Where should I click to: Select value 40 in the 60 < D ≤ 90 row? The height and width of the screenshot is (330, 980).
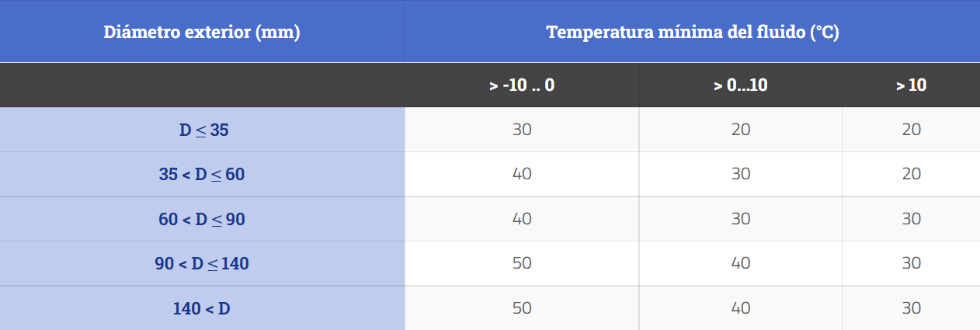[x=522, y=219]
